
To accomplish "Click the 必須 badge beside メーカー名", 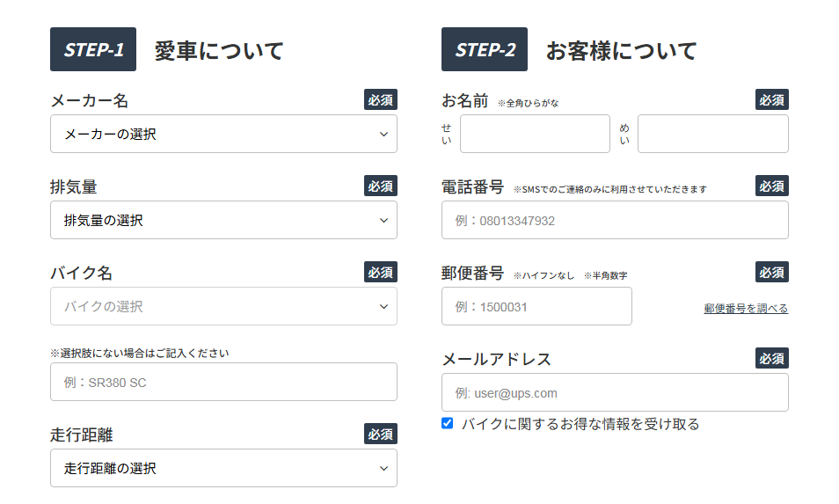I will 381,99.
